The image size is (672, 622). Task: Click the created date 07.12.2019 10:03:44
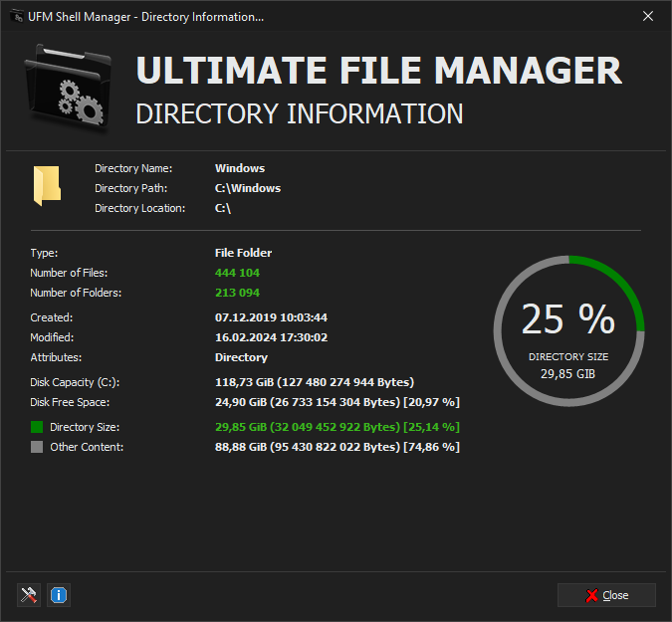coord(271,317)
